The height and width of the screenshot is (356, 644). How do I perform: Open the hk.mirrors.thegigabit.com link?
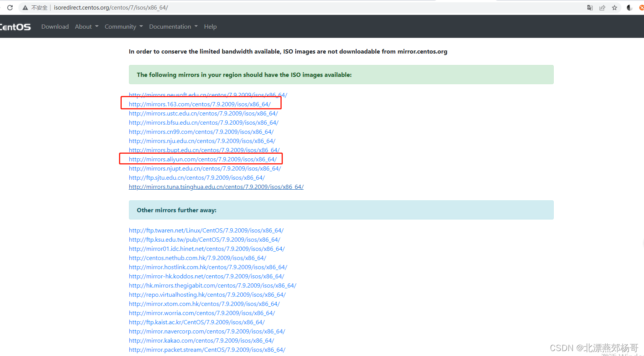pyautogui.click(x=213, y=285)
